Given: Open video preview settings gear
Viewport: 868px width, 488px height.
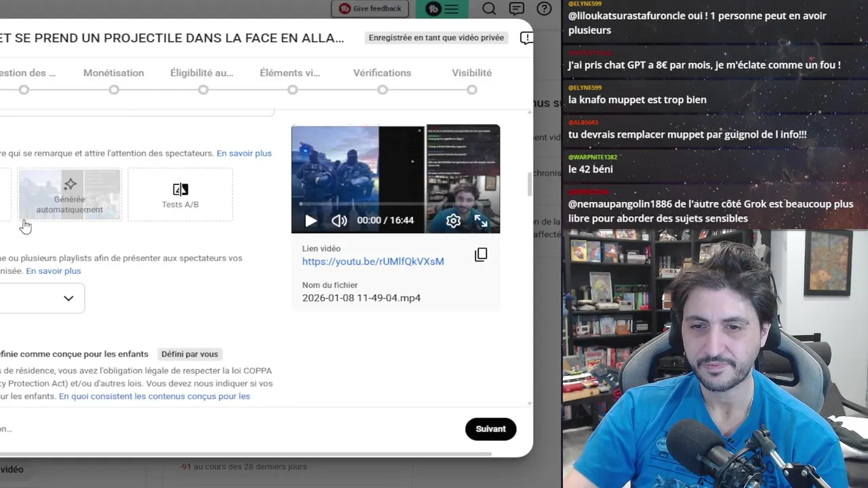Looking at the screenshot, I should [x=453, y=220].
